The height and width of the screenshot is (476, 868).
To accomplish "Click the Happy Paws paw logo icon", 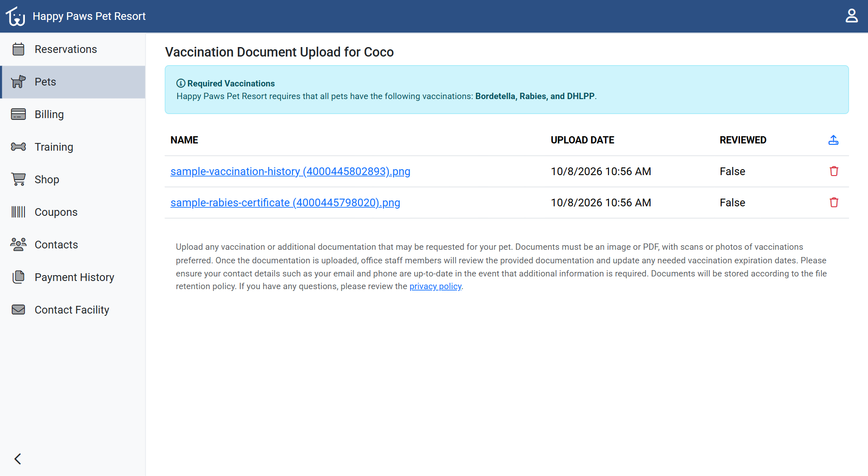I will point(15,16).
